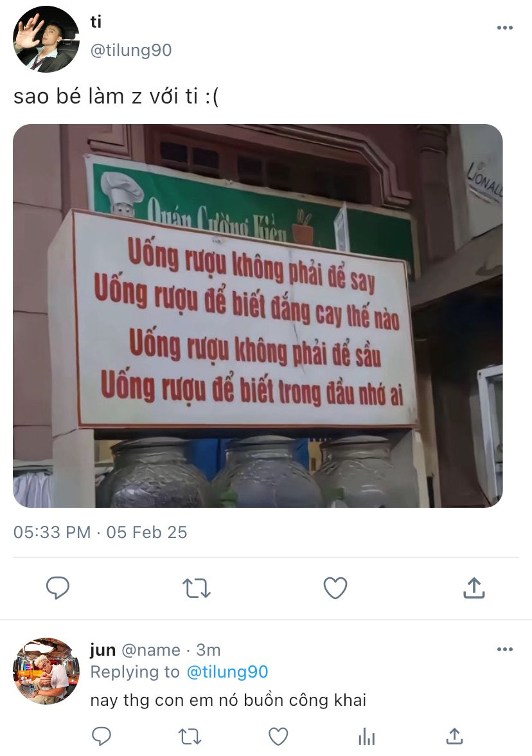
Task: Open the attached photo of the red-lettered sign
Action: pos(258,316)
